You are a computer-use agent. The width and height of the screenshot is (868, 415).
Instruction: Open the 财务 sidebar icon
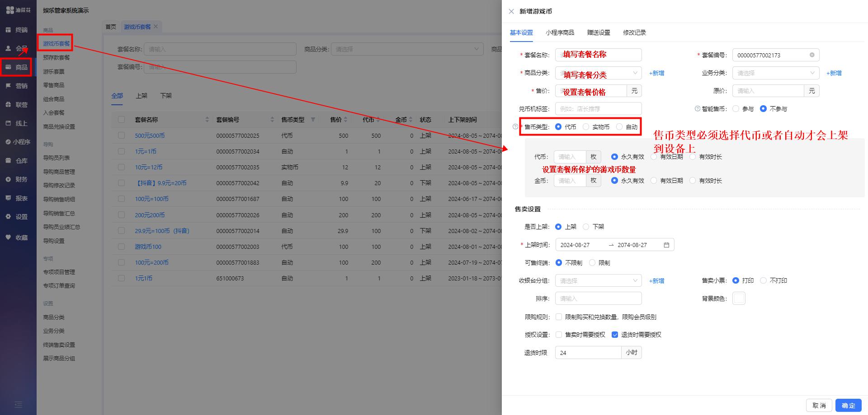(8, 179)
